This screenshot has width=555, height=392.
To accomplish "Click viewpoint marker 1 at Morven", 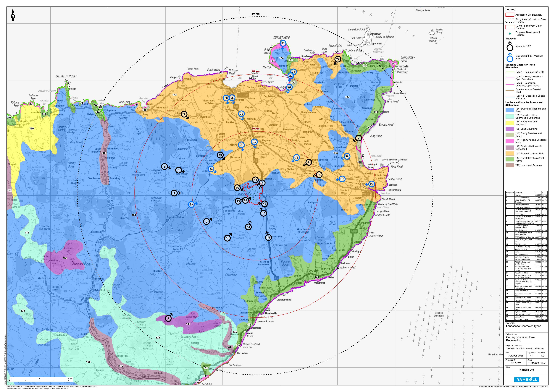I will (168, 319).
